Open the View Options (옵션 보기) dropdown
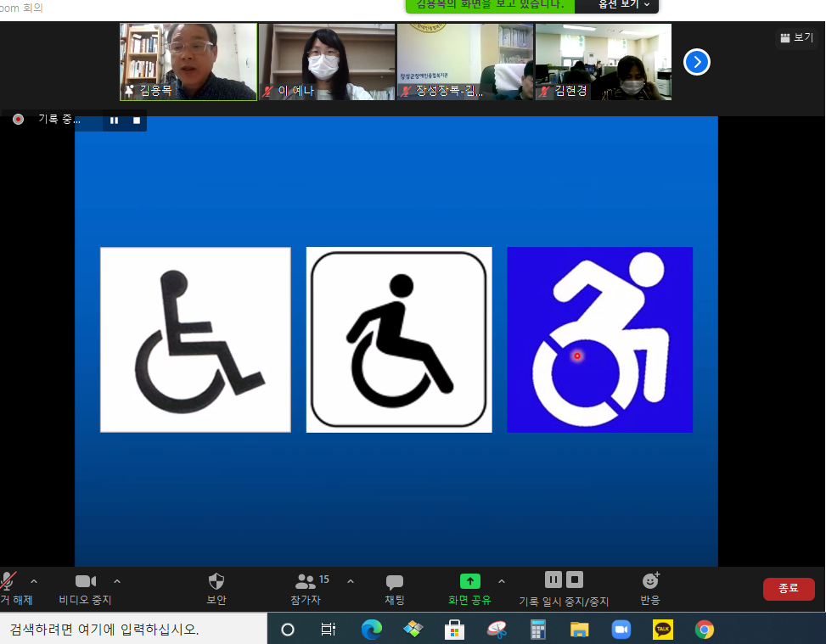Screen dimensions: 826x644 tap(624, 4)
